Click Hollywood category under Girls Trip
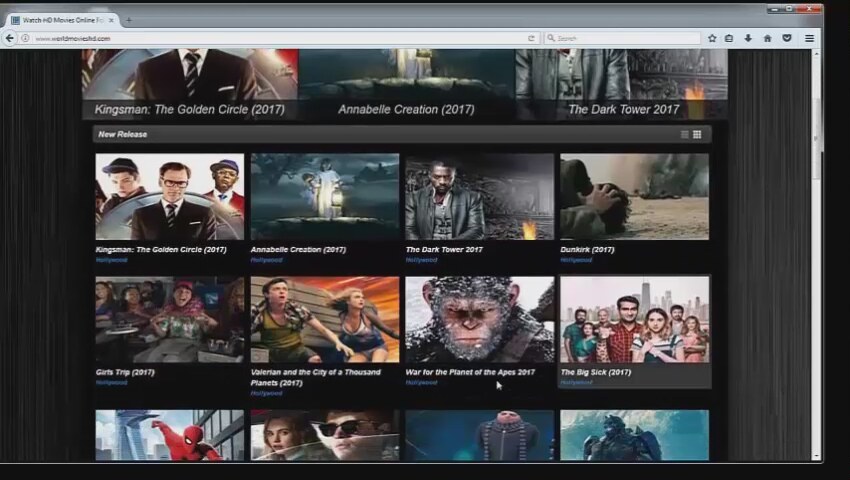The height and width of the screenshot is (480, 850). (x=111, y=382)
